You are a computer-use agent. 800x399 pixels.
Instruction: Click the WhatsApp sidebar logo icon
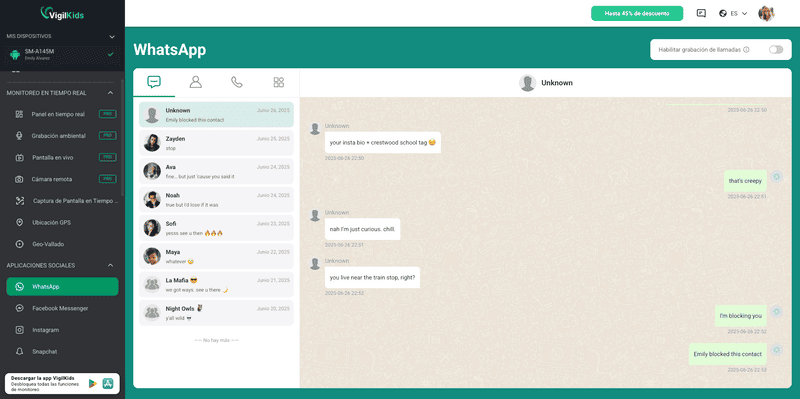click(x=19, y=287)
